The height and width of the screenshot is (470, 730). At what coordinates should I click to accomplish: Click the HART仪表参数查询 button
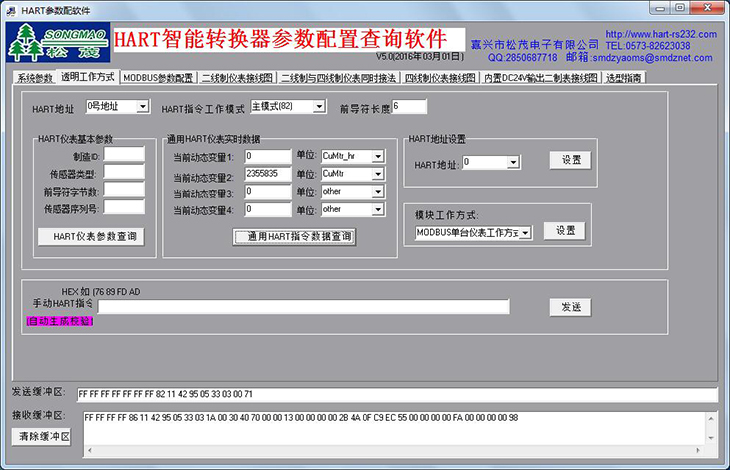click(x=91, y=237)
